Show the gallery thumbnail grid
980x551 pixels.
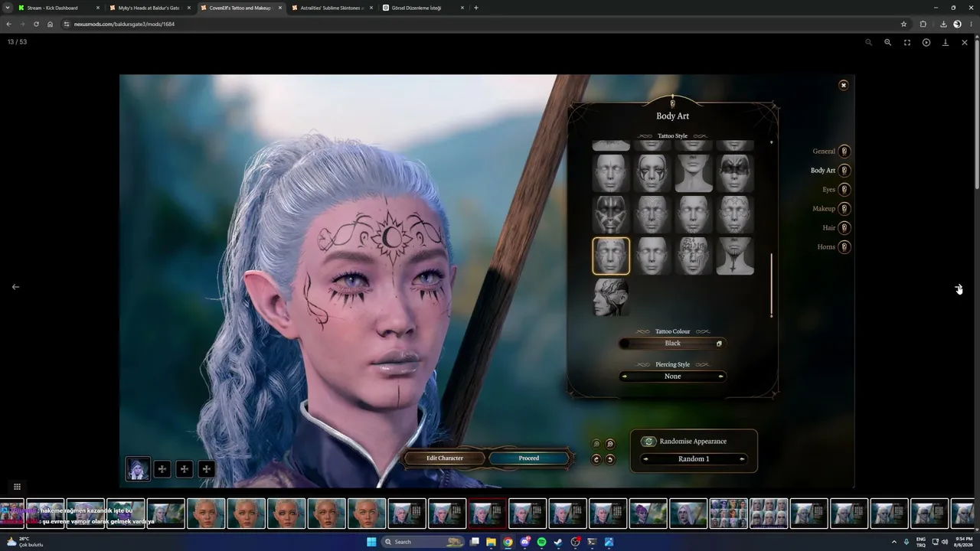(17, 487)
